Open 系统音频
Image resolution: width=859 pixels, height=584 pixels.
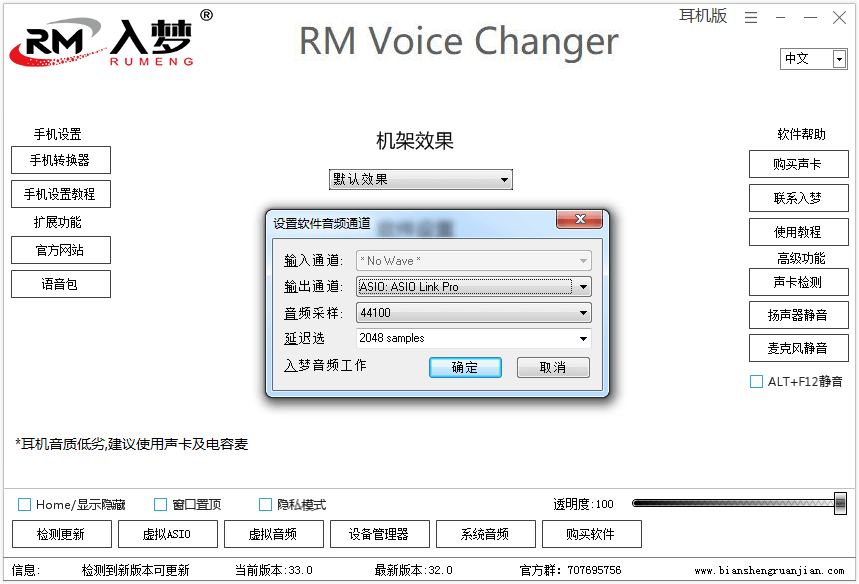click(486, 534)
